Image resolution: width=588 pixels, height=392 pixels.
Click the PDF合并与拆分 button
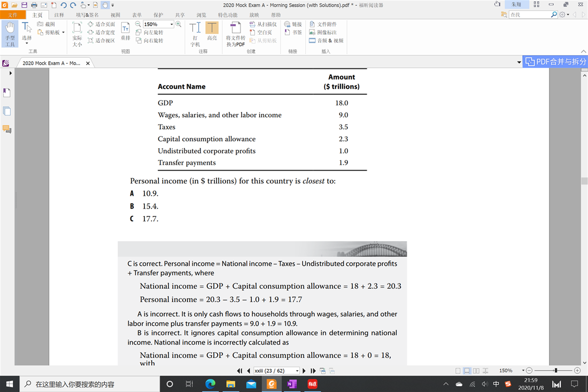[x=555, y=62]
